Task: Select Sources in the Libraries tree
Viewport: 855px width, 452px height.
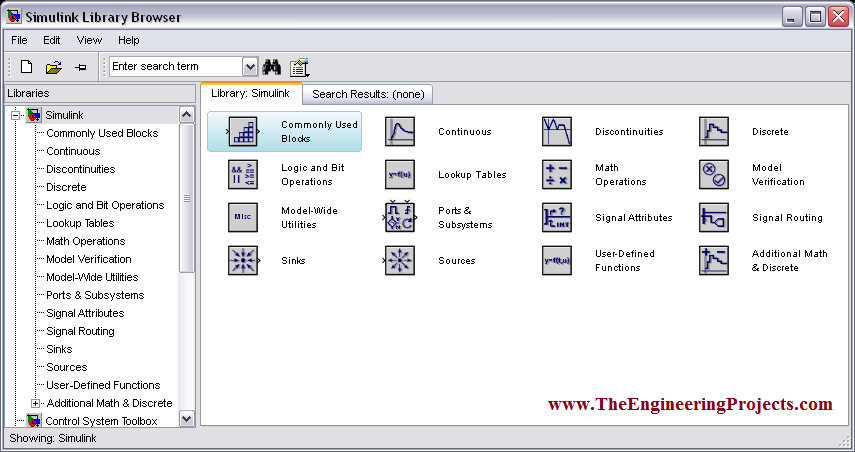Action: click(67, 367)
